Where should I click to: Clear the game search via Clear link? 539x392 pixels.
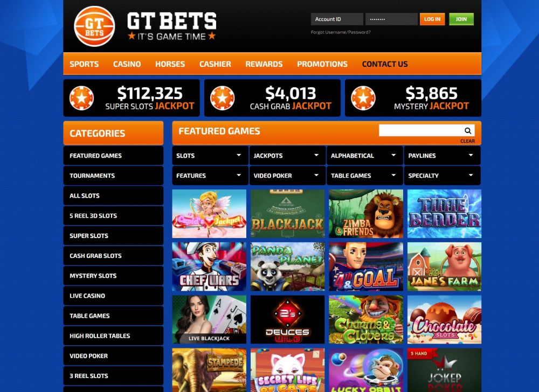pyautogui.click(x=467, y=141)
